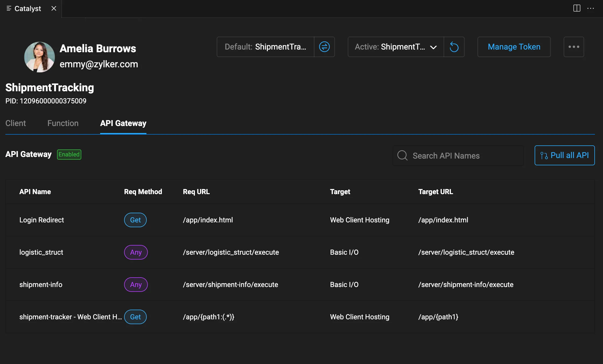The height and width of the screenshot is (364, 603).
Task: Select the shipment-info API name
Action: click(x=41, y=285)
